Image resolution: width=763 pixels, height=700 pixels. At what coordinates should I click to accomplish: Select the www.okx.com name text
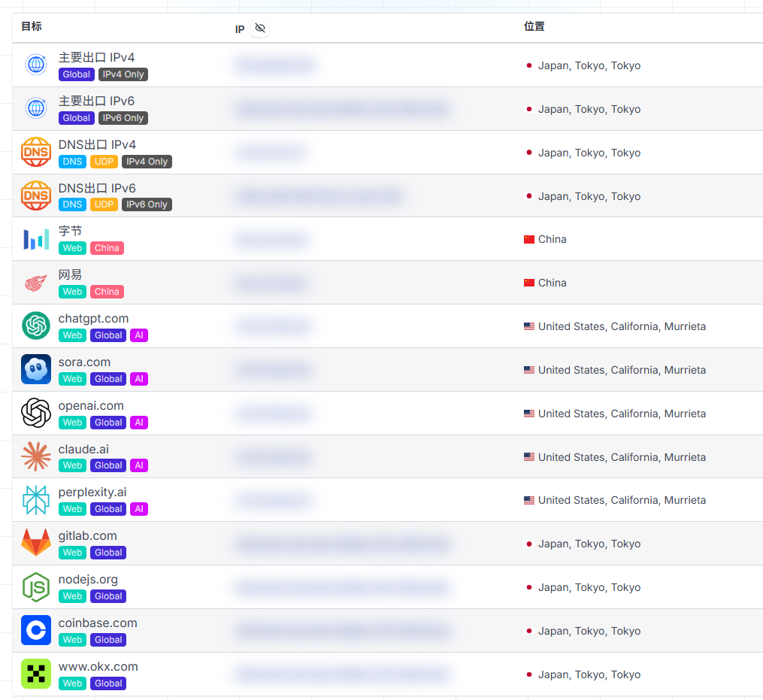pos(98,666)
